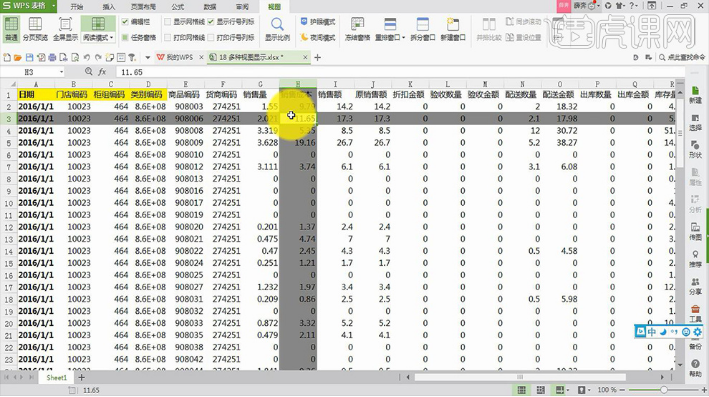The width and height of the screenshot is (709, 397).
Task: Toggle the task pane (任务窗格) checkbox
Action: click(125, 37)
